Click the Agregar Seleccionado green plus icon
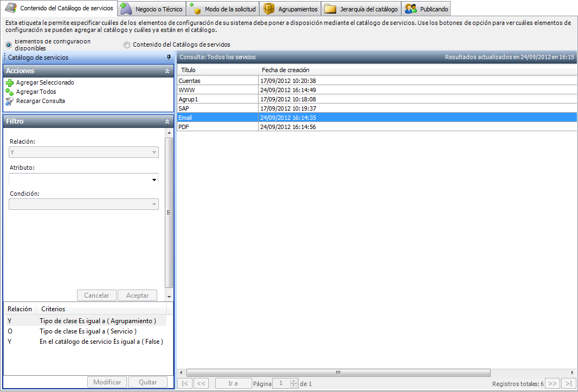Image resolution: width=578 pixels, height=392 pixels. point(10,83)
